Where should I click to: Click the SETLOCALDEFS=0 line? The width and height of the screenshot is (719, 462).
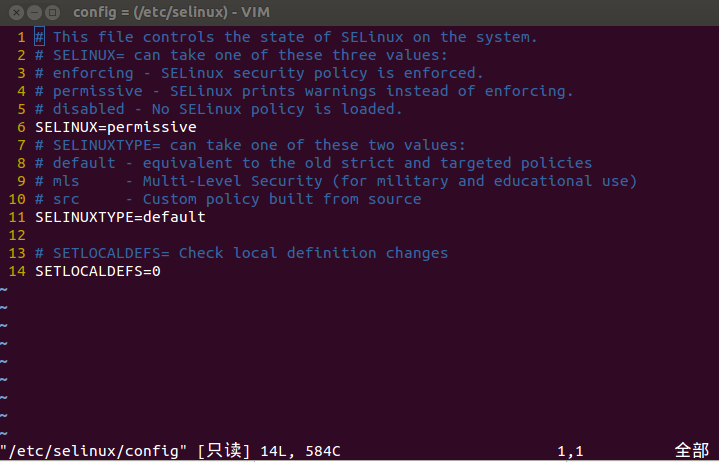[x=98, y=271]
